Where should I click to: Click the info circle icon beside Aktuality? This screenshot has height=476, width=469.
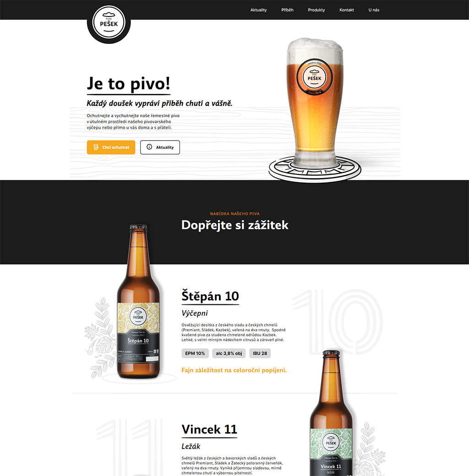tap(149, 147)
